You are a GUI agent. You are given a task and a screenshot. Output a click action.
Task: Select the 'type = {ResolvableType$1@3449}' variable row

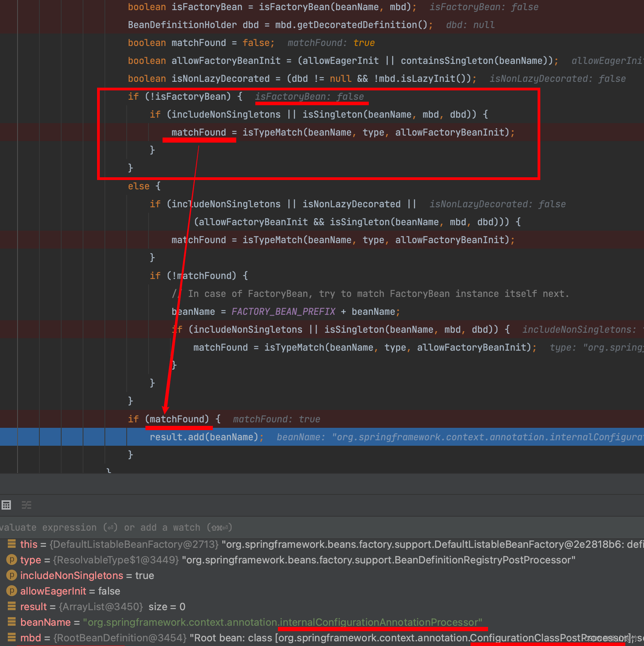pos(322,560)
